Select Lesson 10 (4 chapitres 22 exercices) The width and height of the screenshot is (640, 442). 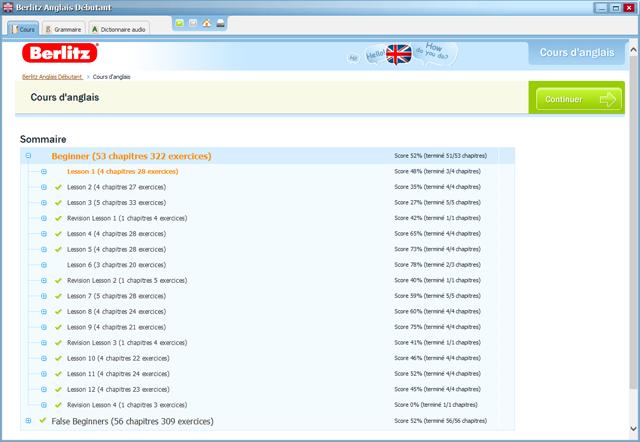[118, 358]
